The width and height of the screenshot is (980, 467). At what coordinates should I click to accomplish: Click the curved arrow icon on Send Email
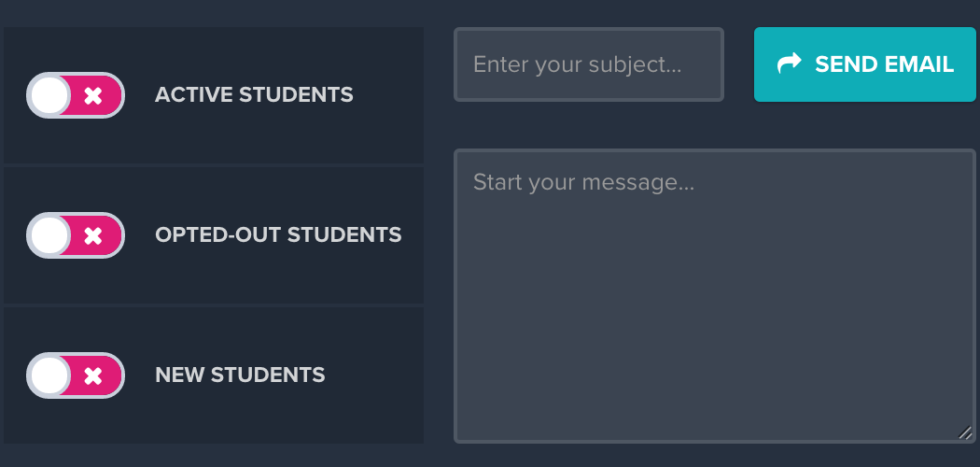coord(789,64)
